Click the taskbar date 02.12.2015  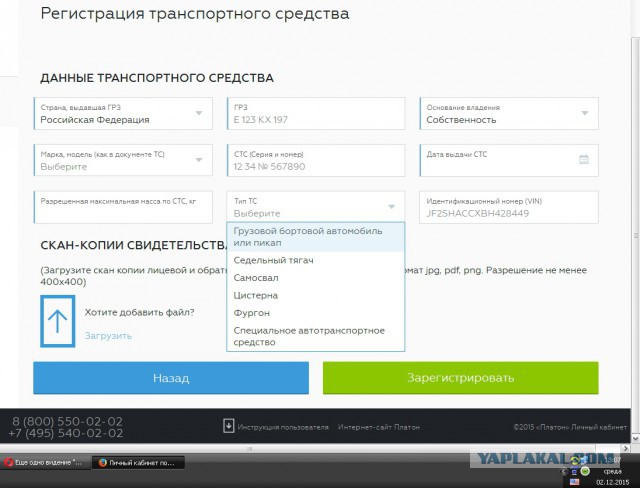(x=612, y=483)
